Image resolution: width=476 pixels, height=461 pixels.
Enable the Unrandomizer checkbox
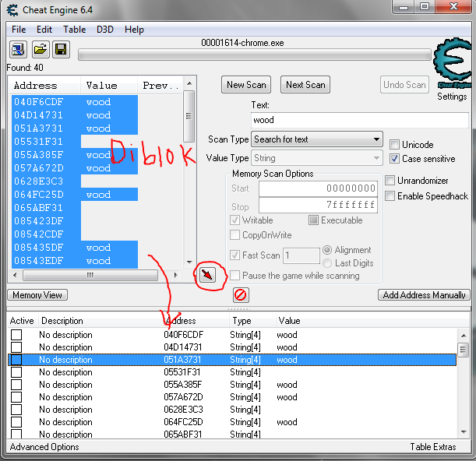(x=390, y=180)
